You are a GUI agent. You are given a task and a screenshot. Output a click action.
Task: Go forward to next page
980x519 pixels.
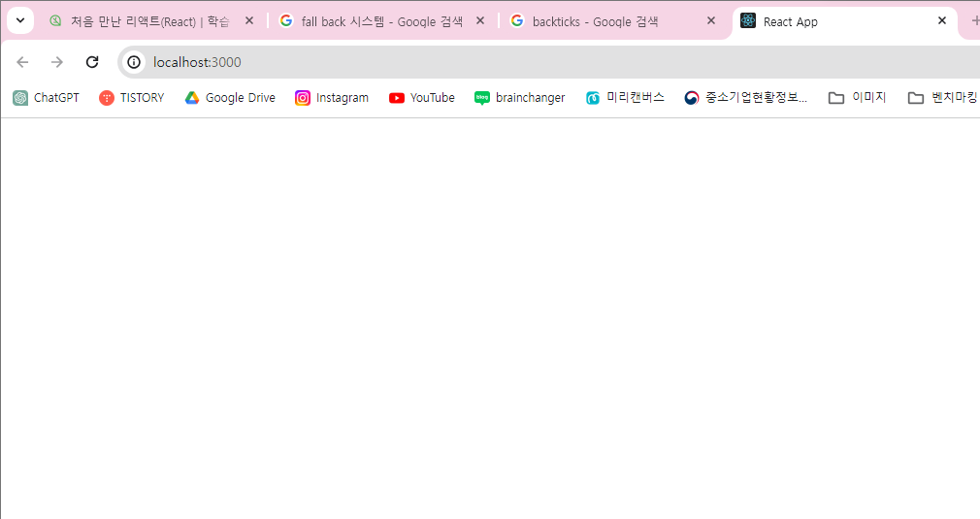(x=57, y=62)
